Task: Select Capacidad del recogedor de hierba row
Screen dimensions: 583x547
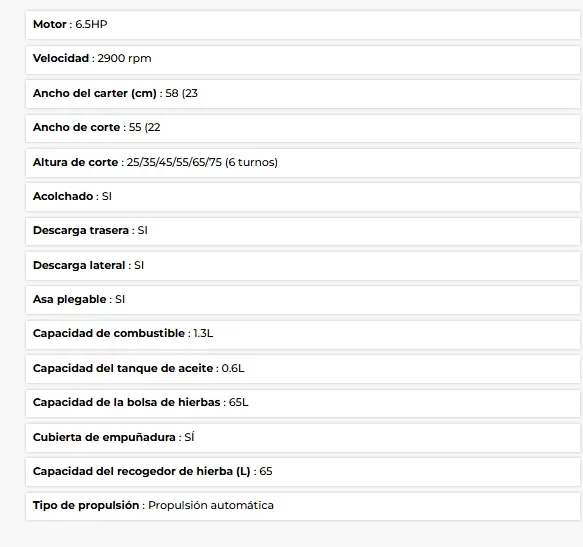Action: click(303, 472)
